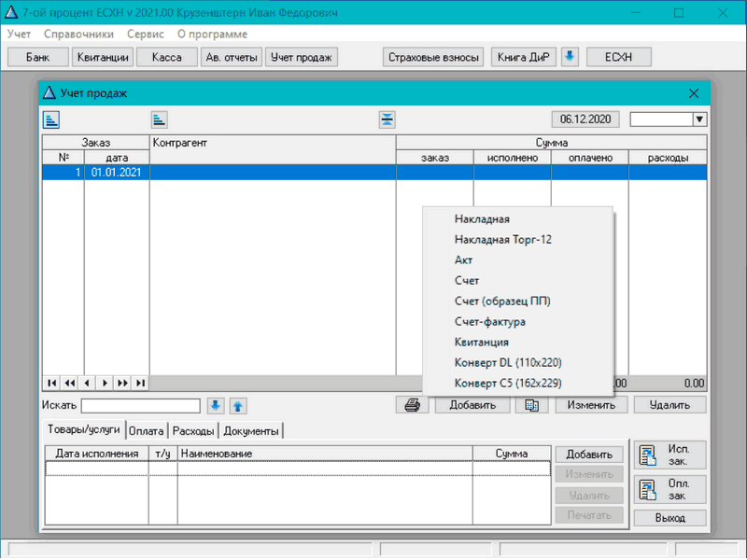Jump to last record in navigator
Screen dimensions: 747x560
click(140, 383)
